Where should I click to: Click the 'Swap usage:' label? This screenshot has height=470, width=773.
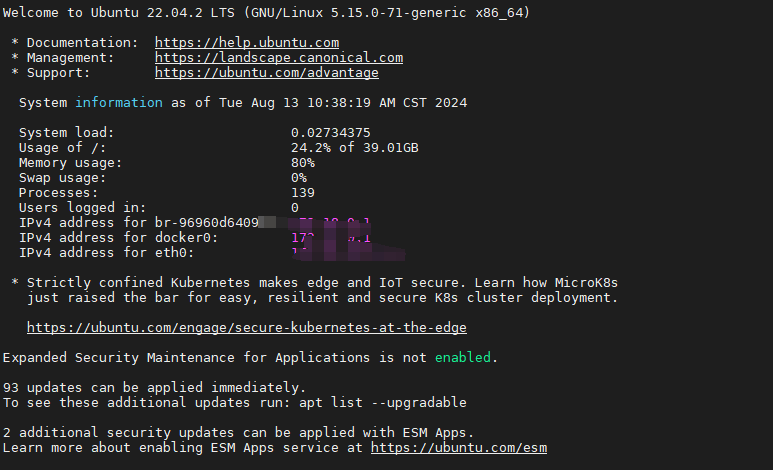[63, 178]
